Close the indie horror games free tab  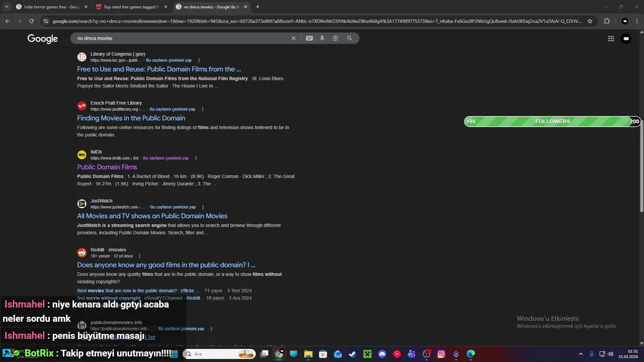click(x=86, y=7)
